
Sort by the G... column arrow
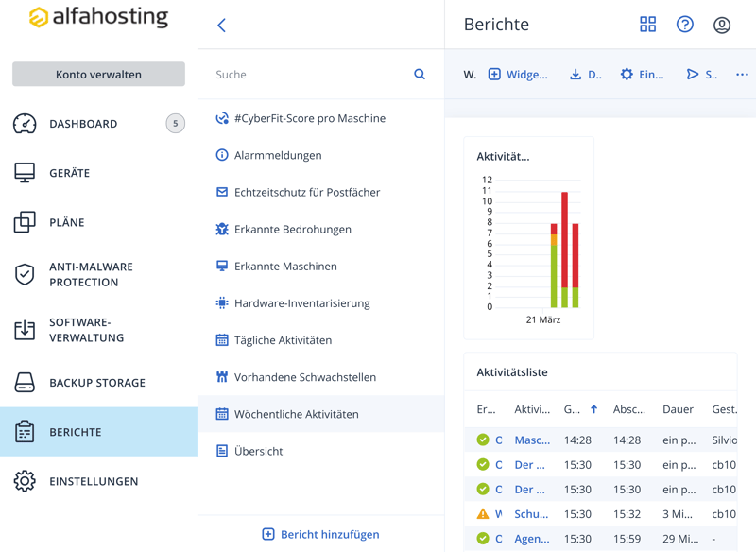[593, 409]
